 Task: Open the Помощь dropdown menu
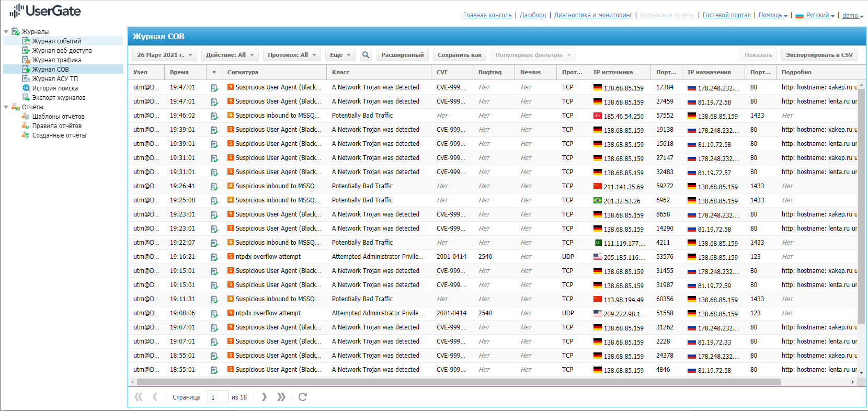(x=773, y=15)
